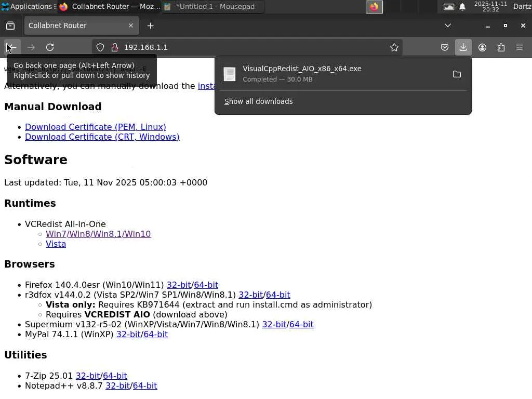The width and height of the screenshot is (532, 399).
Task: Select the Collabnet Router tab
Action: click(82, 25)
